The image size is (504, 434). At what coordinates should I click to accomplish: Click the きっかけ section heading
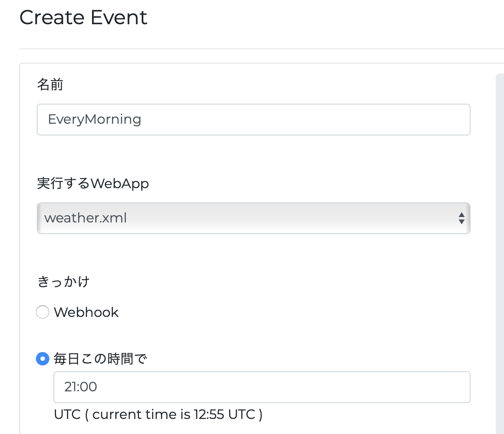(x=62, y=281)
